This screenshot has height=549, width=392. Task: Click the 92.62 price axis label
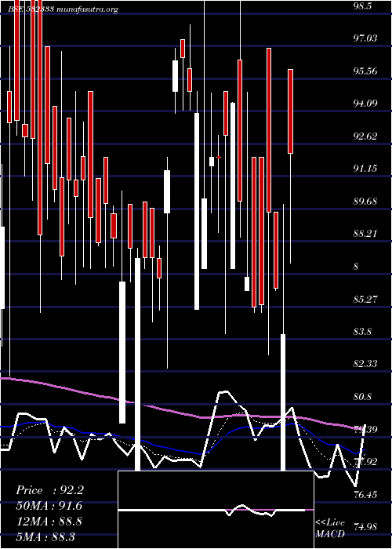tap(365, 136)
